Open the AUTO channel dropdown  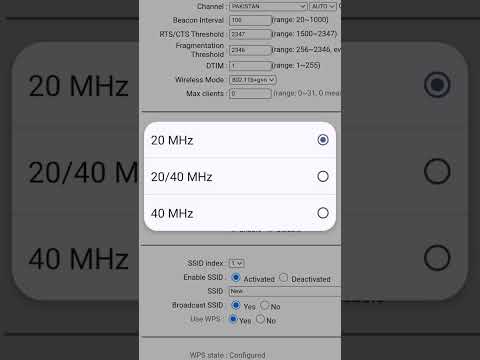click(x=323, y=6)
